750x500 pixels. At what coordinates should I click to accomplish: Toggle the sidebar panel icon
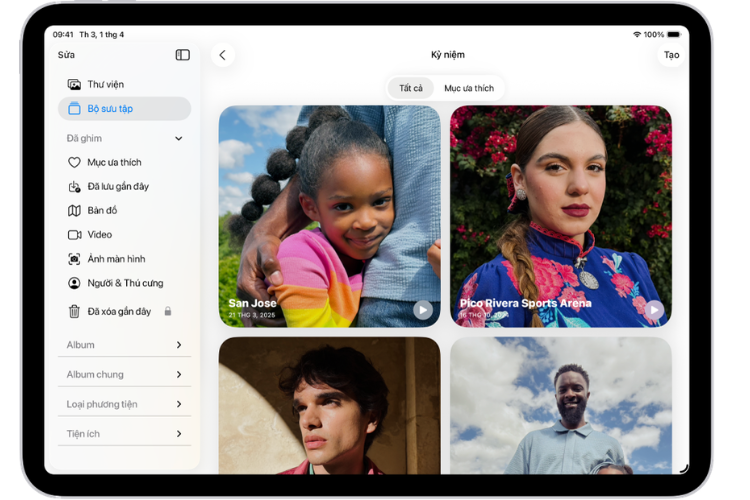[182, 55]
